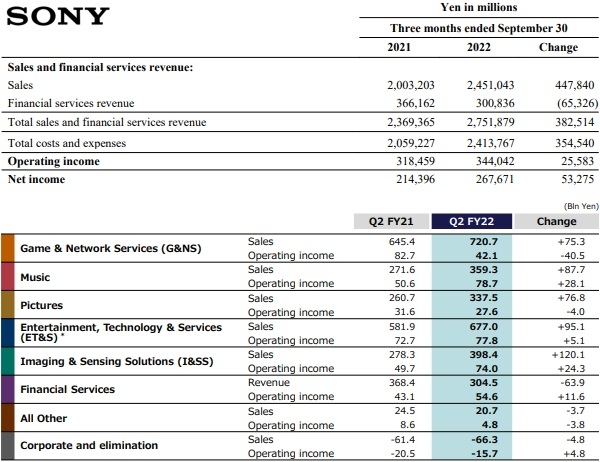
Task: Select Financial Services revenue FY22 304.5
Action: coord(484,382)
